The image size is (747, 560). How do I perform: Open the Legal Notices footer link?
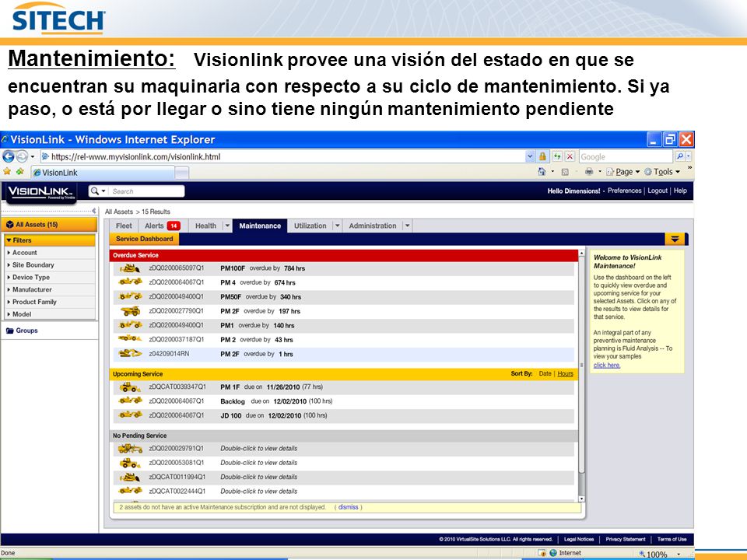(x=579, y=539)
